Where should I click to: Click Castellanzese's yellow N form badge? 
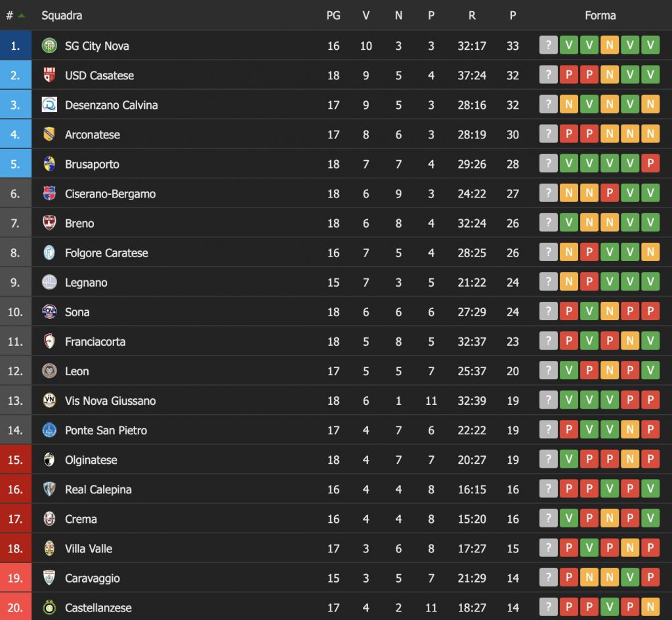[650, 608]
